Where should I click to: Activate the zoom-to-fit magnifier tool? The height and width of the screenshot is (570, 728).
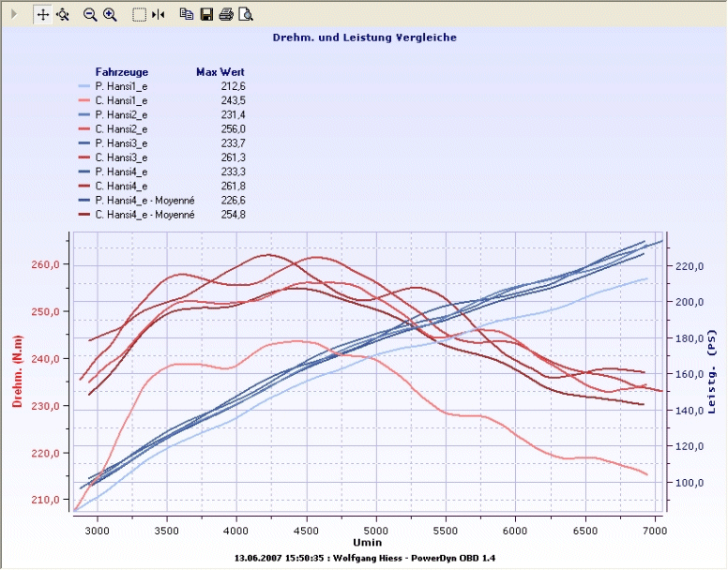click(63, 14)
